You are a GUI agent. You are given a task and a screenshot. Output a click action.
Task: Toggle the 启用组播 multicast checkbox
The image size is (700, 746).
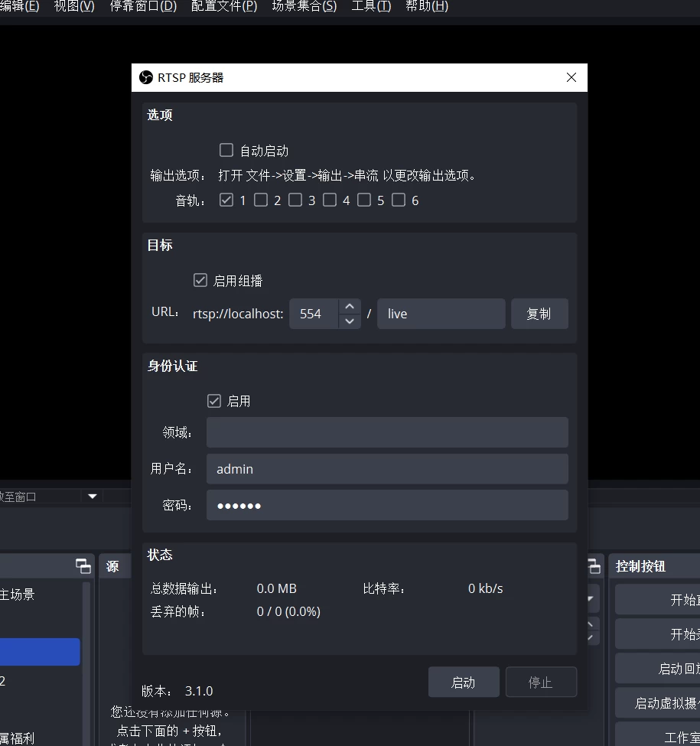[200, 280]
